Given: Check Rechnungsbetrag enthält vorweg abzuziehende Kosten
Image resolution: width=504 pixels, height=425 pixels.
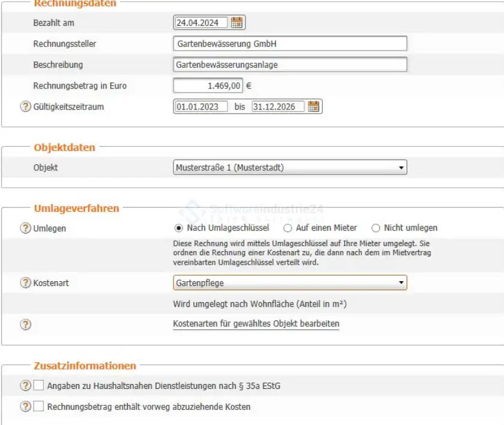Looking at the screenshot, I should (39, 407).
